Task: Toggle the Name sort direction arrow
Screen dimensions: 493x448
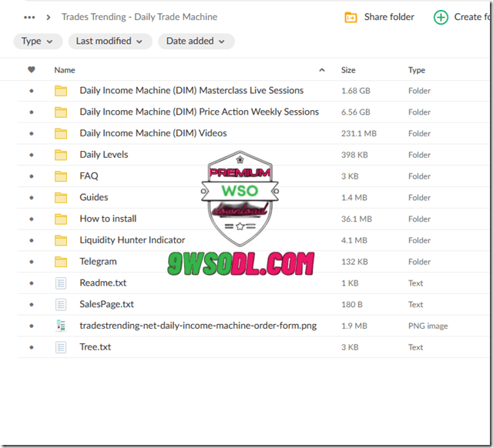Action: [322, 70]
